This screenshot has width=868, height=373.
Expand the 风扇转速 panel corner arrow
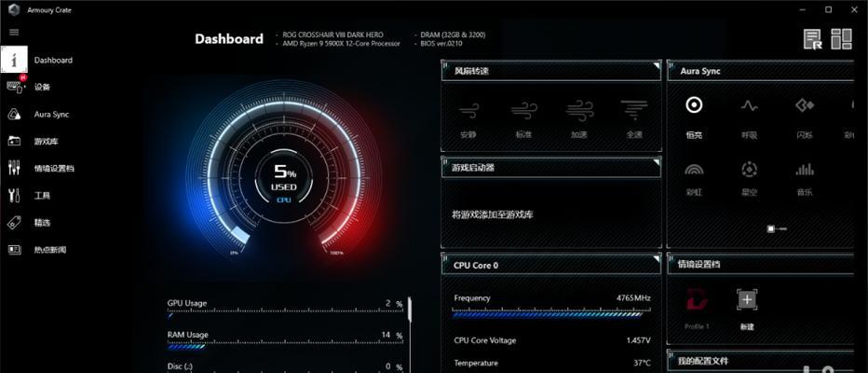tap(657, 66)
